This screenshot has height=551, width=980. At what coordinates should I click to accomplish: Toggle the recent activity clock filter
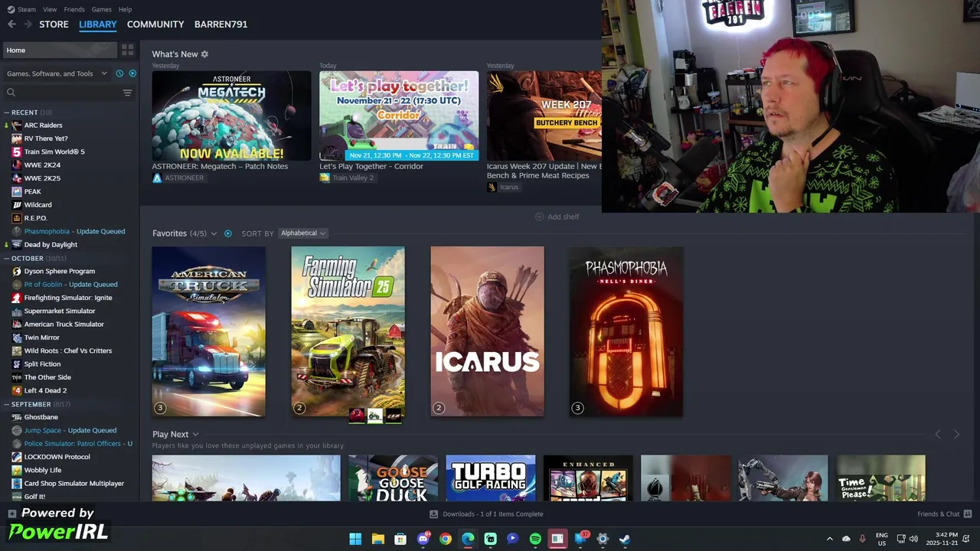coord(119,73)
